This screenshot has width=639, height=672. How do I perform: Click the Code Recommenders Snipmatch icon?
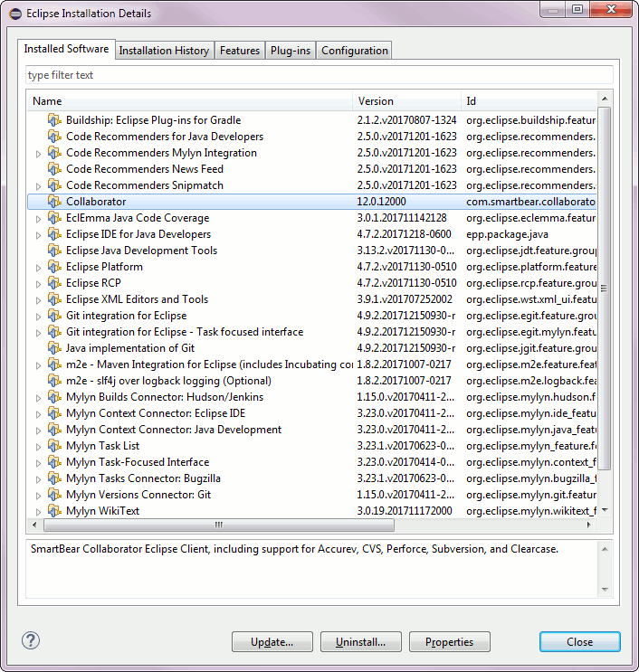[x=54, y=185]
